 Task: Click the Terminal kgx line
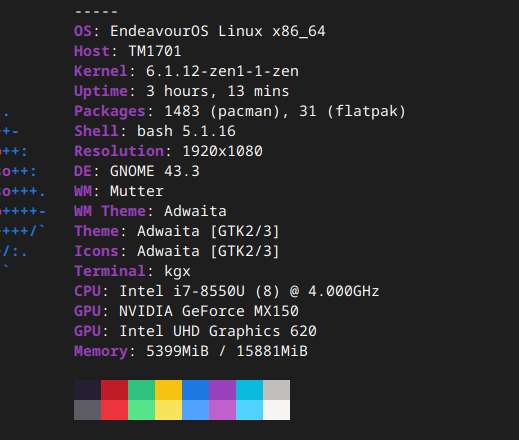(132, 271)
